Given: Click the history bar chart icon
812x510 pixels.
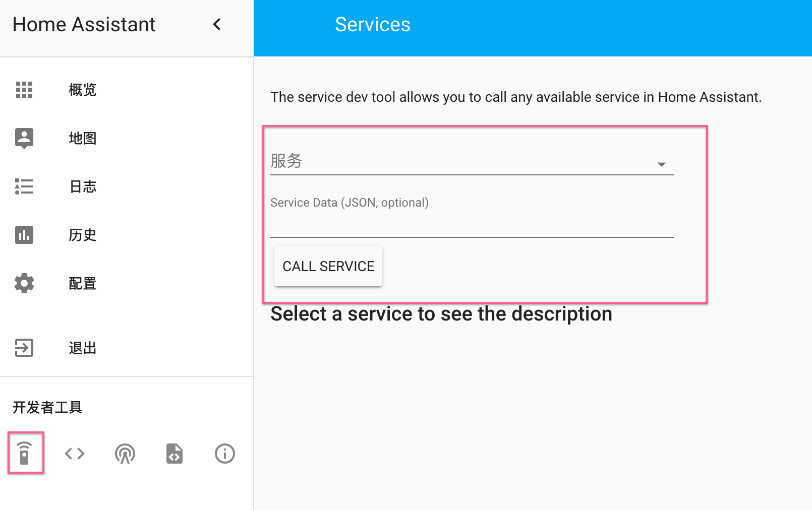Looking at the screenshot, I should click(24, 235).
